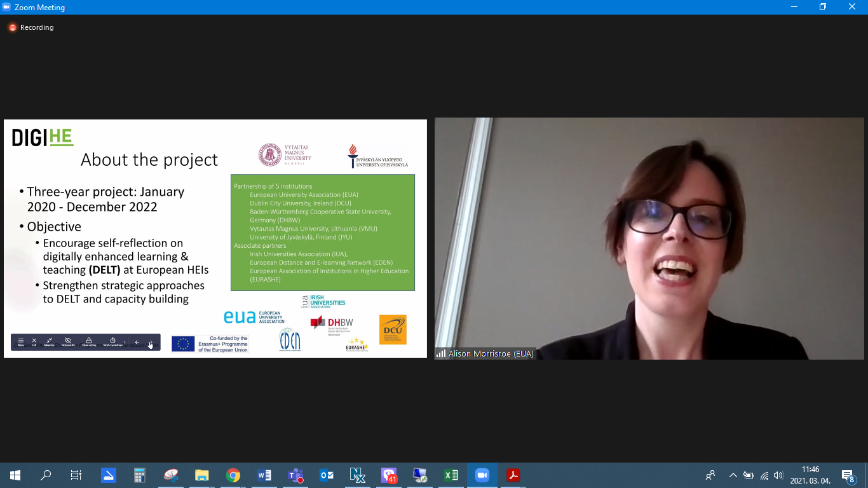Toggle the Close voting lock icon
Image resolution: width=868 pixels, height=488 pixels.
tap(89, 342)
